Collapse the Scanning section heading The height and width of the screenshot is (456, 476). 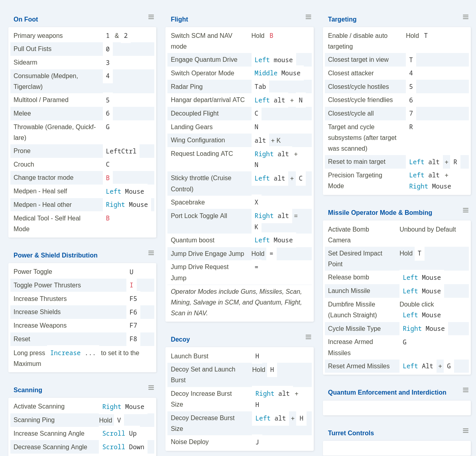click(x=28, y=390)
